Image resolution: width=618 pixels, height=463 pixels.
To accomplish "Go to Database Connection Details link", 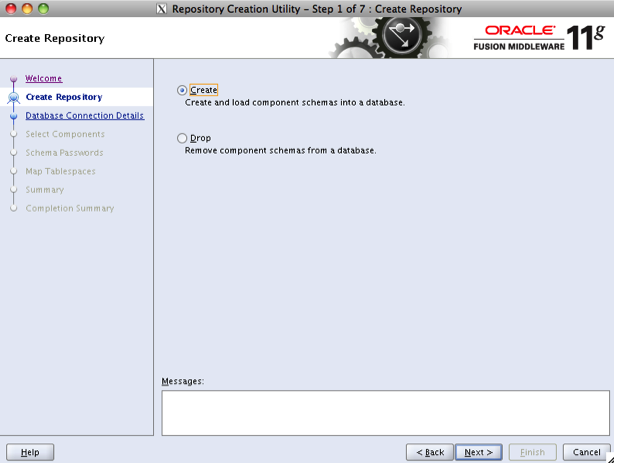I will coord(84,115).
